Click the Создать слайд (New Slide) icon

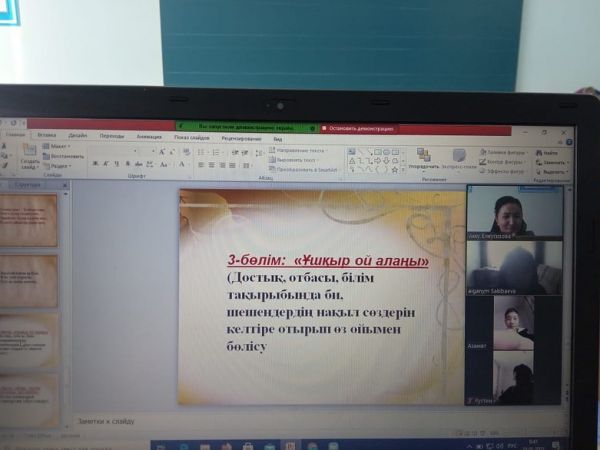[x=29, y=151]
